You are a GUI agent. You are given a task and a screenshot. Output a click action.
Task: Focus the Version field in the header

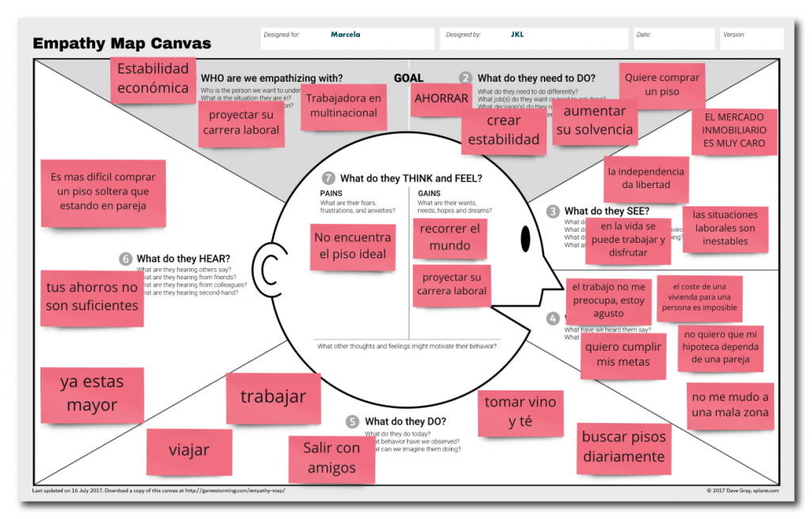pos(751,39)
